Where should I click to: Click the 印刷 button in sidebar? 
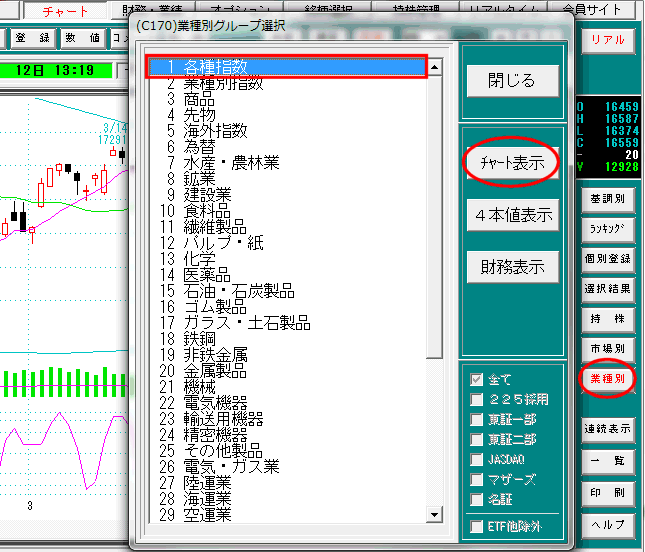tap(608, 493)
